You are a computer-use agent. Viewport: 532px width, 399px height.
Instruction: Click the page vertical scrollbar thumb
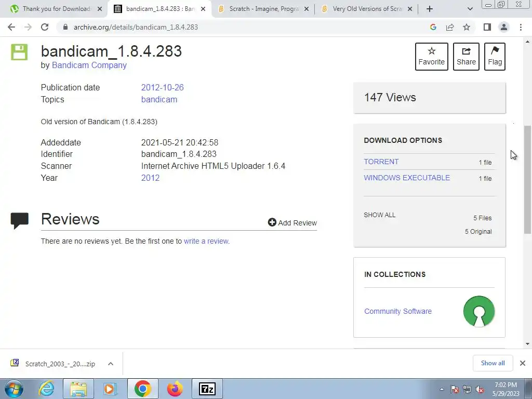point(527,180)
